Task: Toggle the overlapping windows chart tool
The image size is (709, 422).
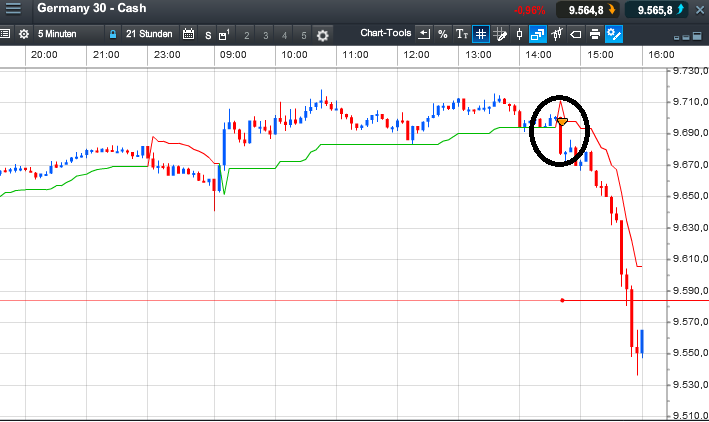Action: 538,34
